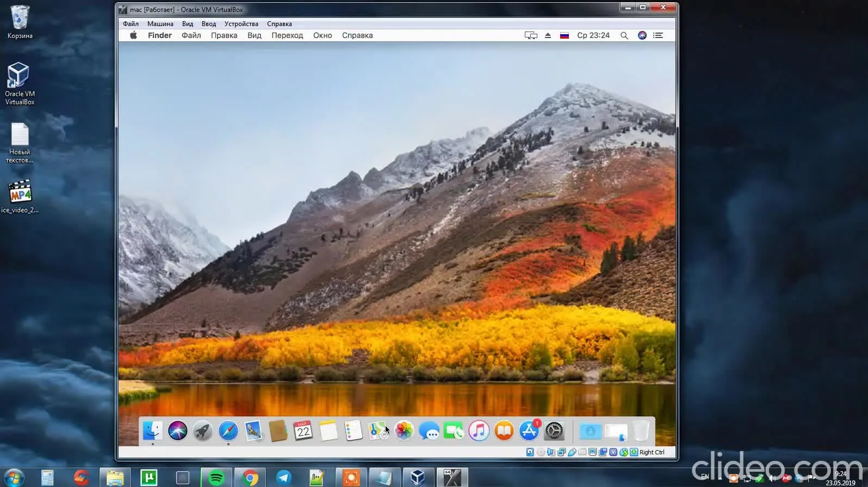Viewport: 868px width, 487px height.
Task: Open macOS Справка menu beside Окно
Action: (x=357, y=35)
